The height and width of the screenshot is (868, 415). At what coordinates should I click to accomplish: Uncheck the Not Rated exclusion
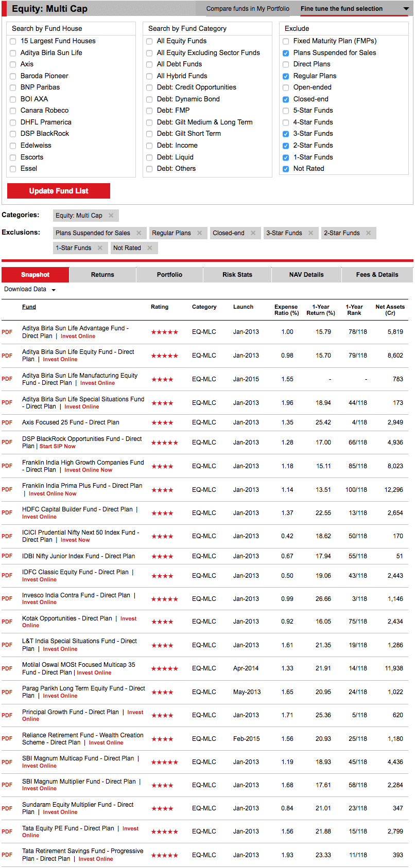pos(286,169)
